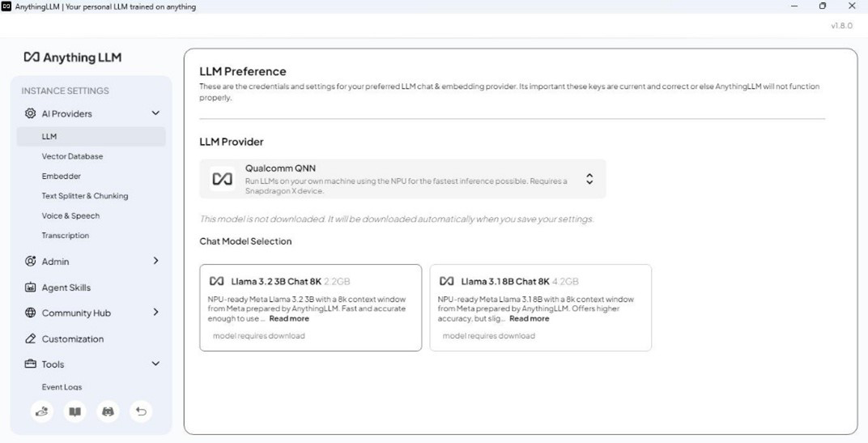Click the Tools briefcase icon

pos(31,364)
